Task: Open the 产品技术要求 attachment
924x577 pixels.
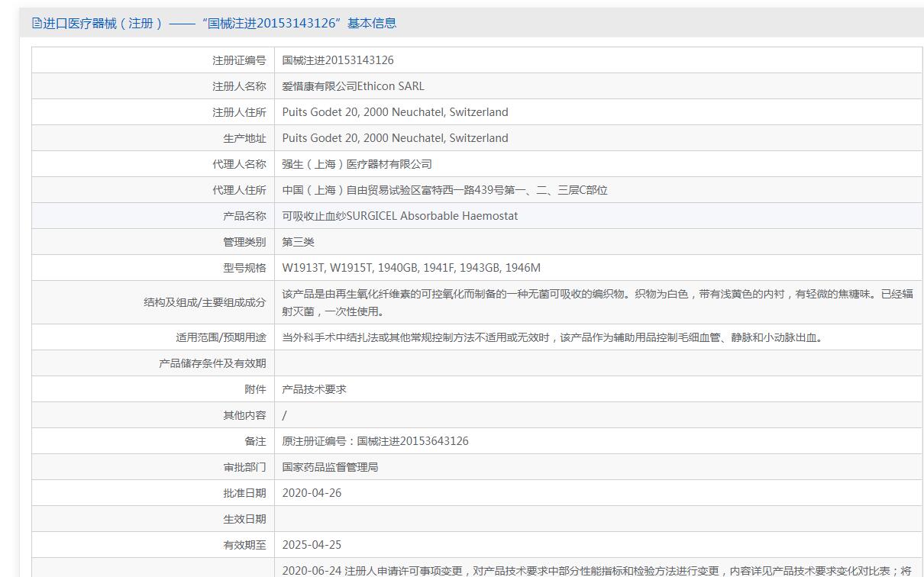Action: click(x=314, y=389)
